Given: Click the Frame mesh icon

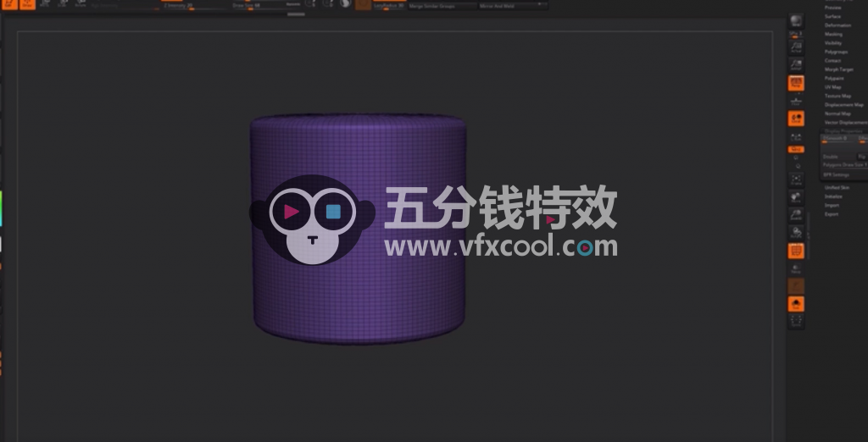Looking at the screenshot, I should coord(796,180).
